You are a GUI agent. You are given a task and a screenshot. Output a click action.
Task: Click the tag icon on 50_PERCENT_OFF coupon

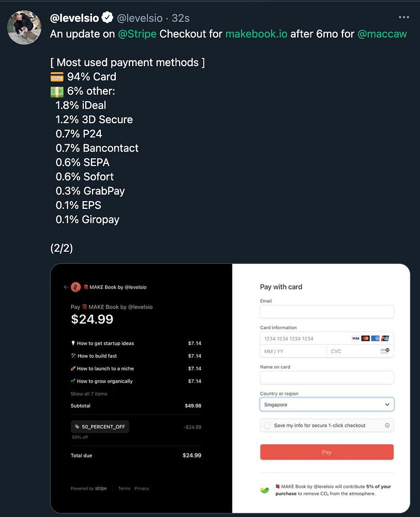click(77, 427)
